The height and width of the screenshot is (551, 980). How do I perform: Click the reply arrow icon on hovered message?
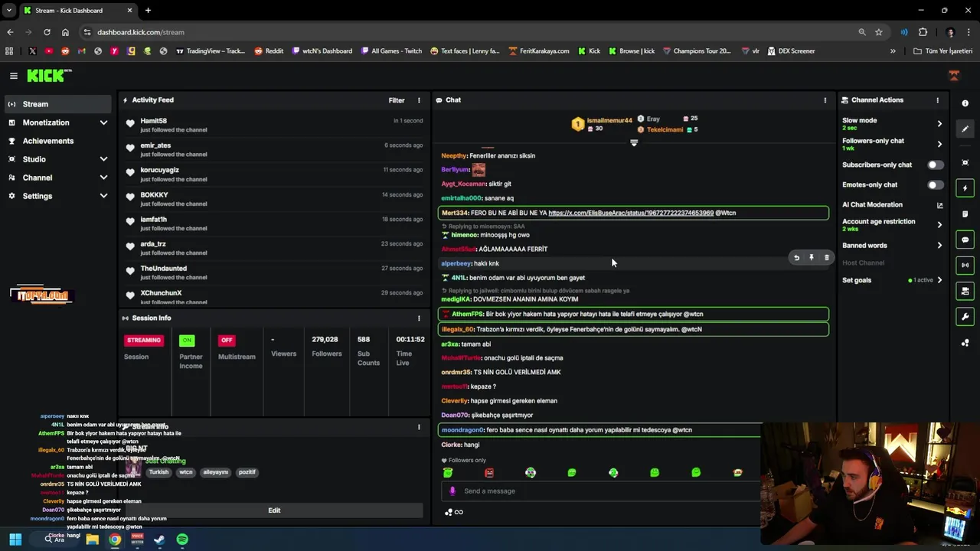(x=796, y=258)
